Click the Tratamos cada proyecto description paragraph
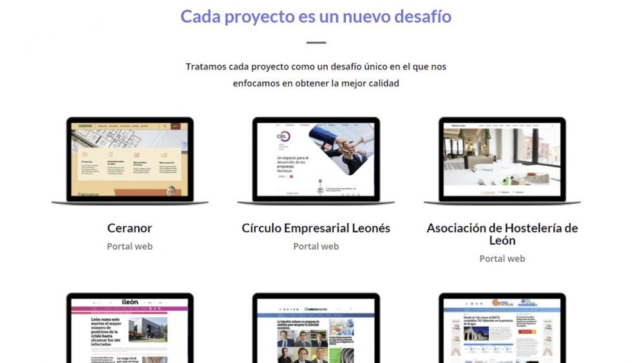 tap(316, 75)
